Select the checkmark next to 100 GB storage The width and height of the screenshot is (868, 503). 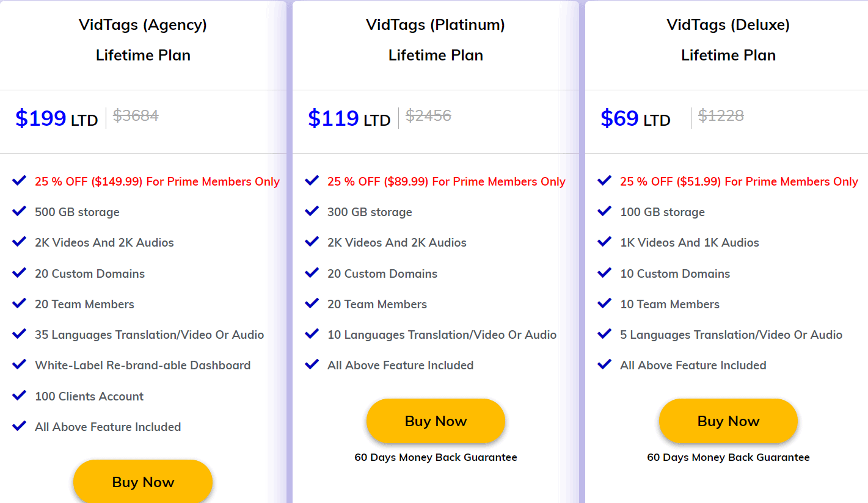604,211
